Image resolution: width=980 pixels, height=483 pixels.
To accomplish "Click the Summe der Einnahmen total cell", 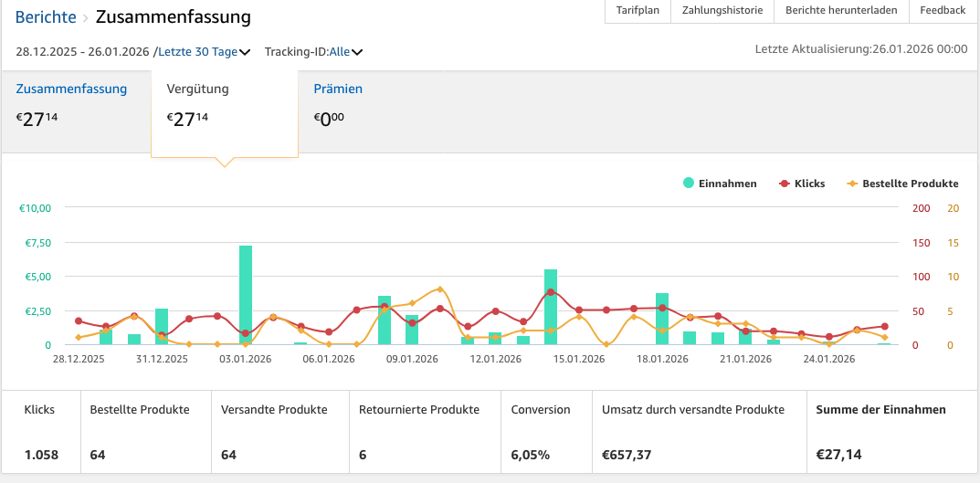I will [x=880, y=433].
